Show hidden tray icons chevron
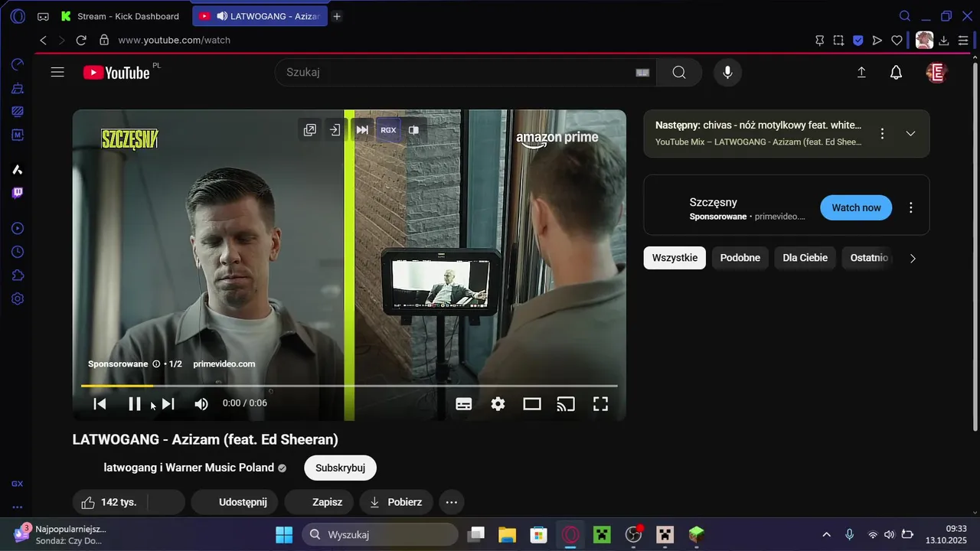980x551 pixels. coord(826,534)
